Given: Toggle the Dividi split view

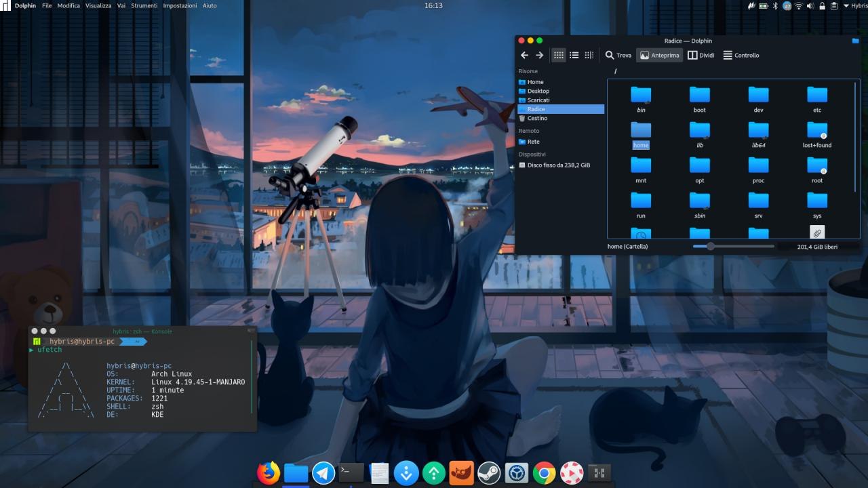Looking at the screenshot, I should (x=701, y=56).
